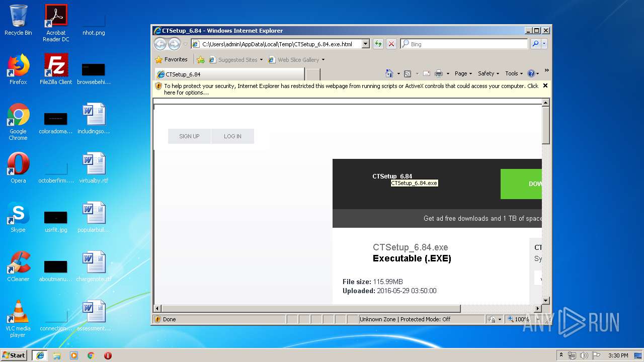The image size is (644, 362).
Task: Click Opera icon in taskbar
Action: [108, 355]
